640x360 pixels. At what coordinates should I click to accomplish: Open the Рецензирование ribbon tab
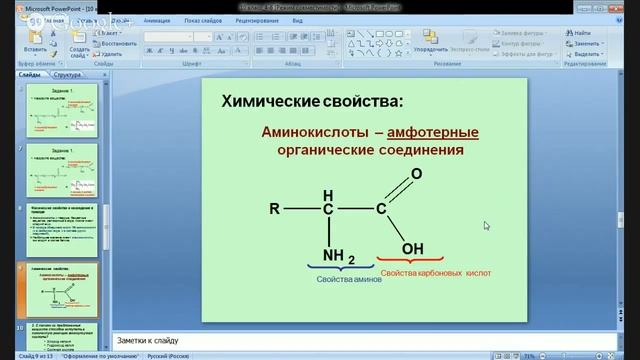pos(257,20)
